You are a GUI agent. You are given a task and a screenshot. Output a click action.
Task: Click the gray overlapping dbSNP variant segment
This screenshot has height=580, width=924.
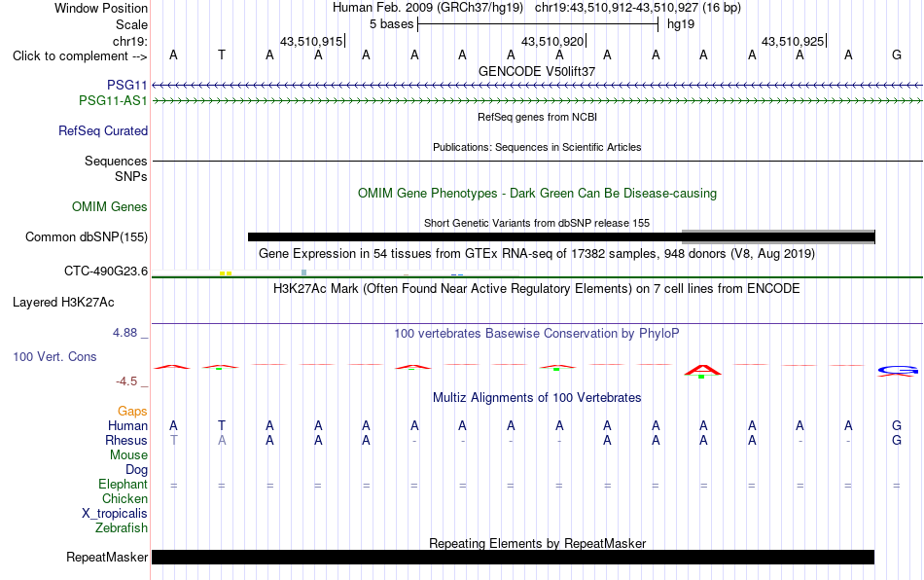click(778, 236)
